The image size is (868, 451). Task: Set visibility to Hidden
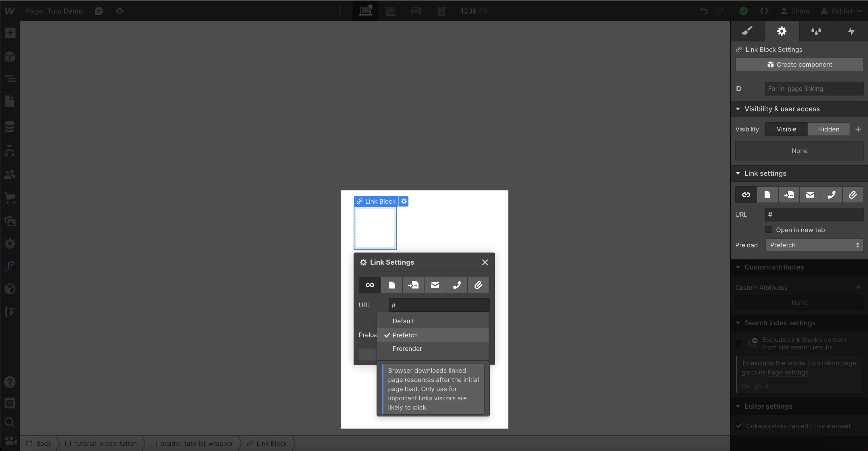click(828, 129)
